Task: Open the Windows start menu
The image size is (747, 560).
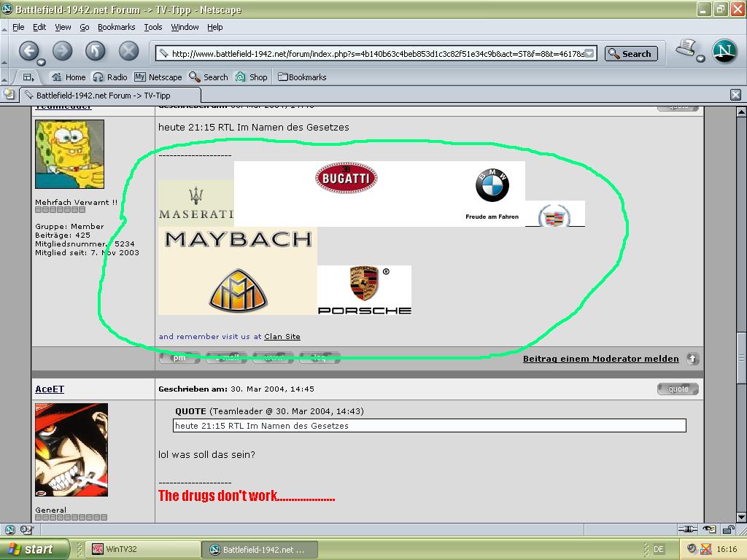Action: 34,549
